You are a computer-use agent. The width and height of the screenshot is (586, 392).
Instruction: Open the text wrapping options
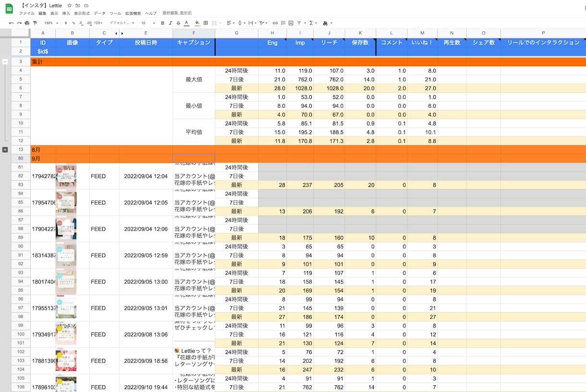coord(252,23)
